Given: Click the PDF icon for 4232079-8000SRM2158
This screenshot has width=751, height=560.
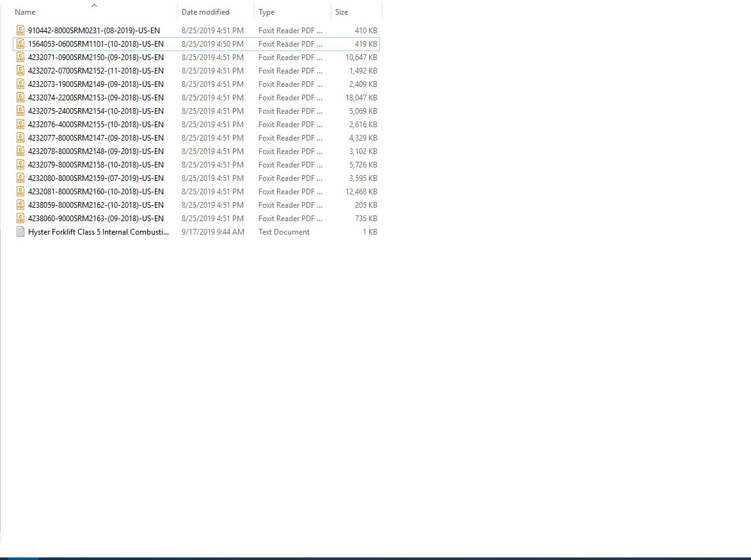Looking at the screenshot, I should (20, 164).
